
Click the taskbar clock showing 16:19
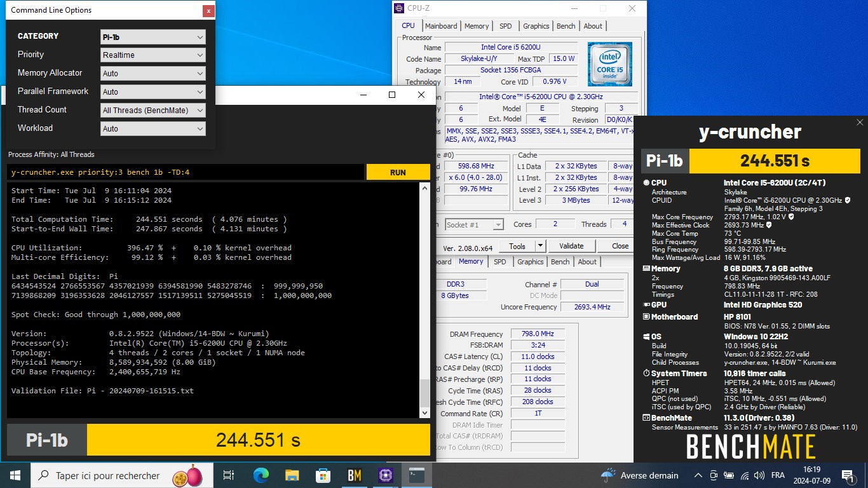pyautogui.click(x=811, y=475)
